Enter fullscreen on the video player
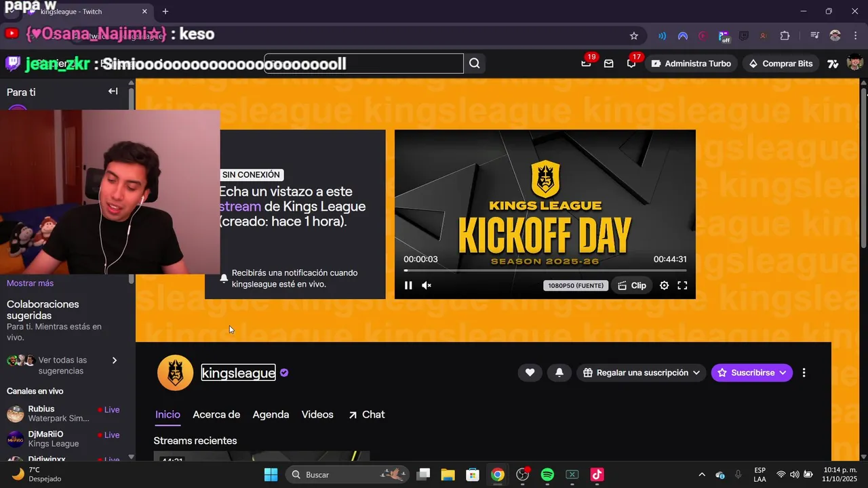The height and width of the screenshot is (488, 868). click(x=682, y=285)
